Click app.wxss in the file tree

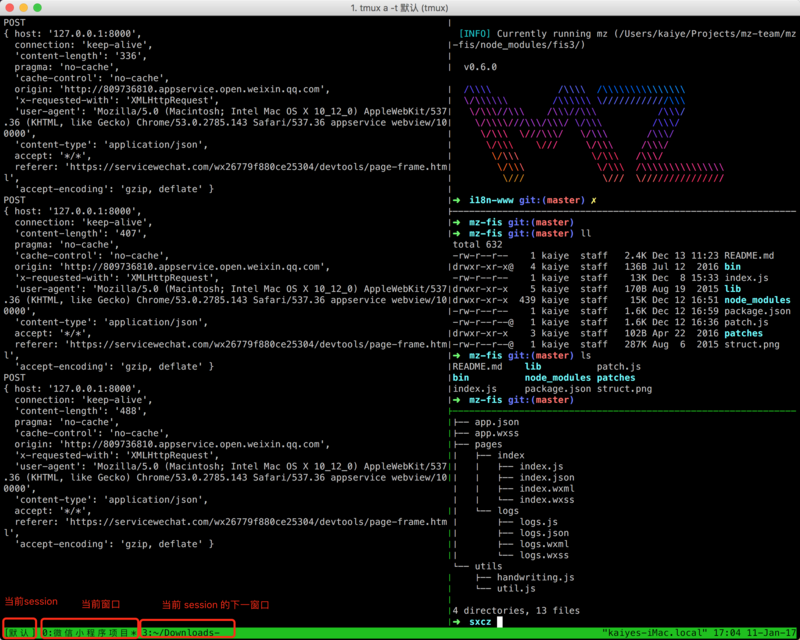click(x=496, y=433)
